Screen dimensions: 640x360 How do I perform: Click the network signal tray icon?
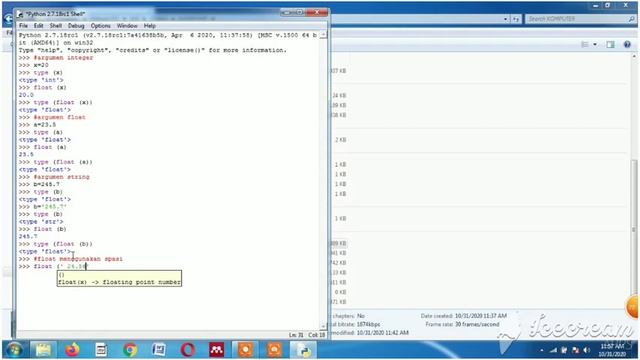(x=553, y=350)
